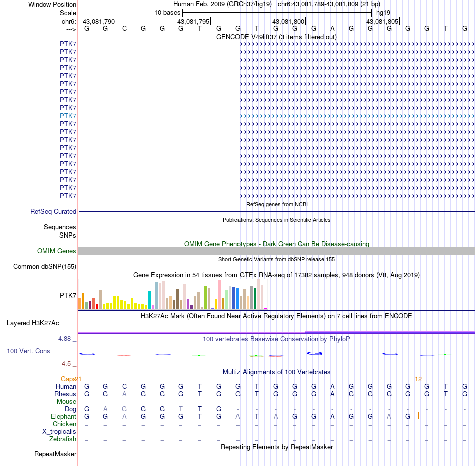Select the SNPs track label
The width and height of the screenshot is (476, 466).
[x=68, y=236]
